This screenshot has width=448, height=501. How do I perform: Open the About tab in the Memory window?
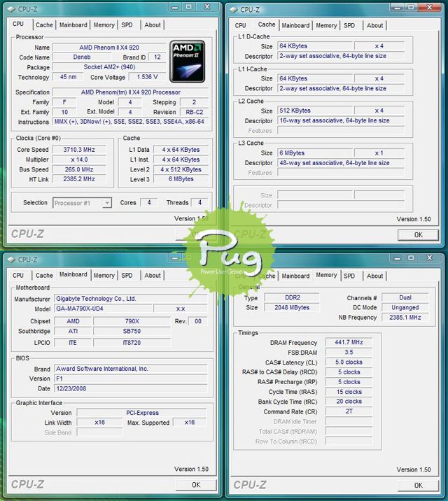pyautogui.click(x=374, y=276)
